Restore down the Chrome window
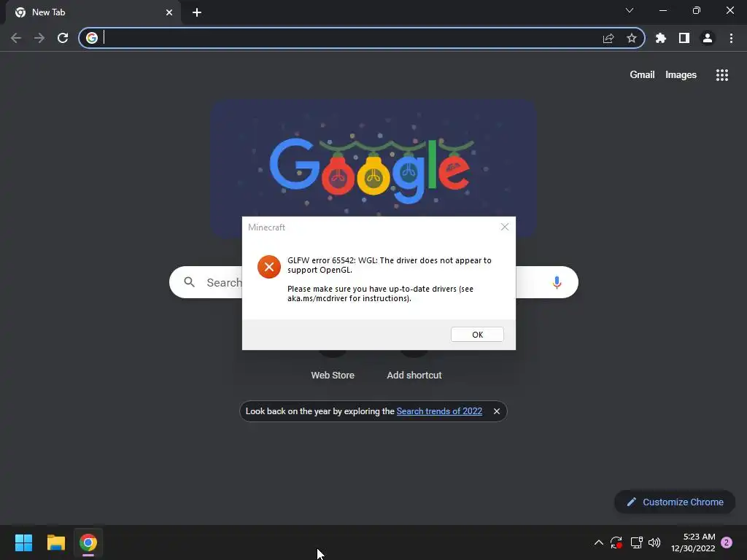This screenshot has width=747, height=560. [x=696, y=10]
